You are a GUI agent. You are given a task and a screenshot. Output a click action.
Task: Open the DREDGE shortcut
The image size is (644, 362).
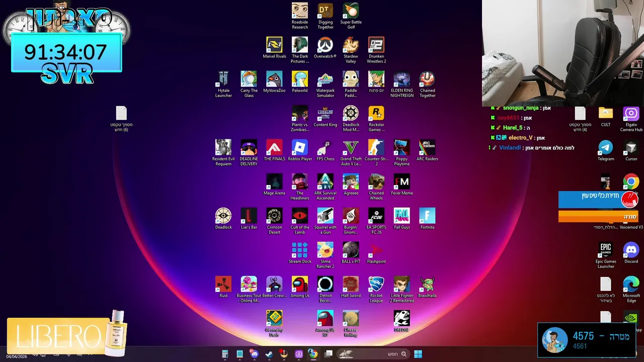[402, 321]
